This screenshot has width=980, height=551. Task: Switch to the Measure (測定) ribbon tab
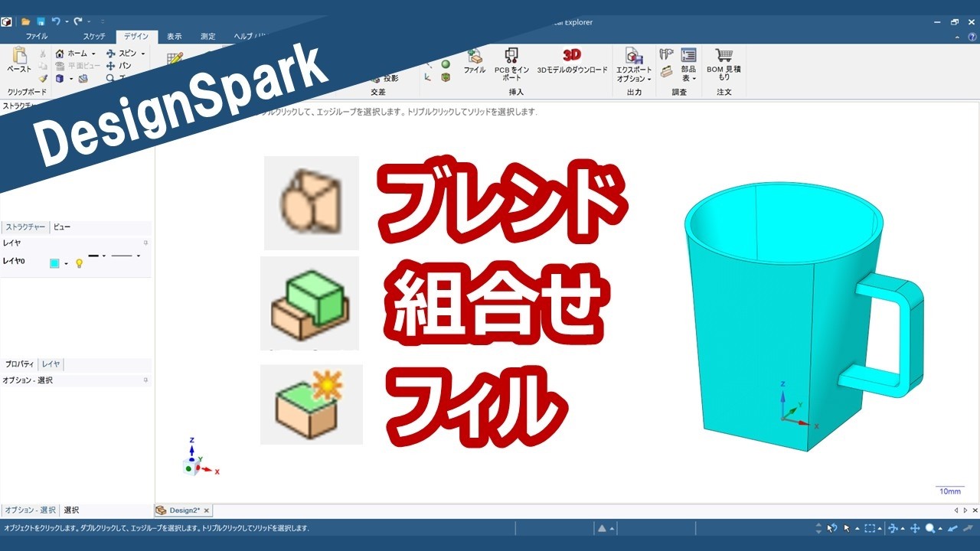(x=208, y=36)
